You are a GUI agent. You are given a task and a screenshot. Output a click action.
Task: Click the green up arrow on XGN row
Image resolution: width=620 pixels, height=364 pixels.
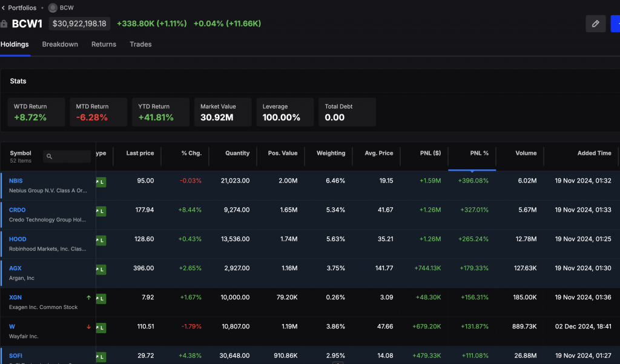pyautogui.click(x=88, y=297)
